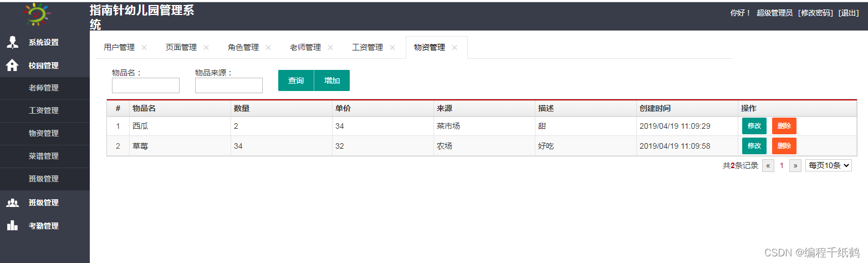Click the 操作 column header
Image resolution: width=868 pixels, height=263 pixels.
[x=798, y=108]
